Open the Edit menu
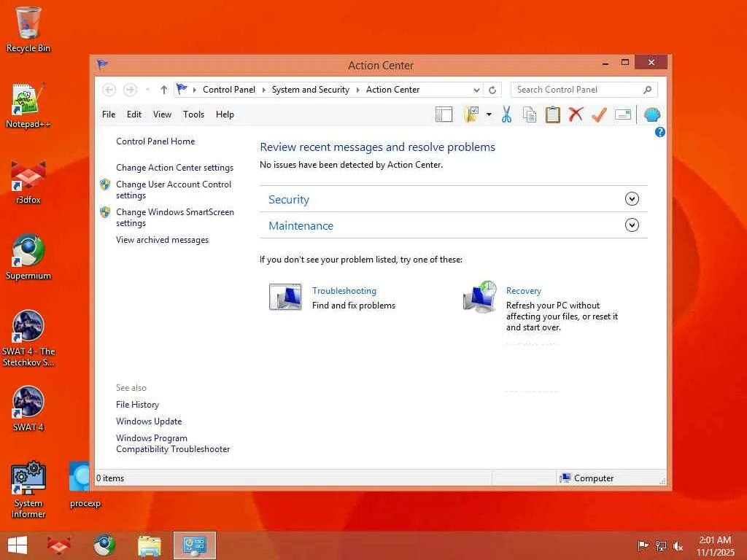The image size is (747, 560). 134,114
